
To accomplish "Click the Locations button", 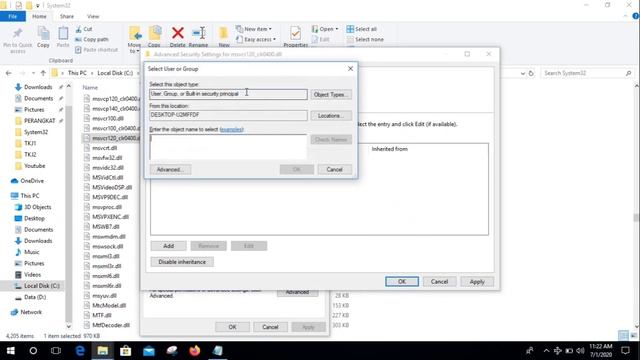I will [331, 116].
